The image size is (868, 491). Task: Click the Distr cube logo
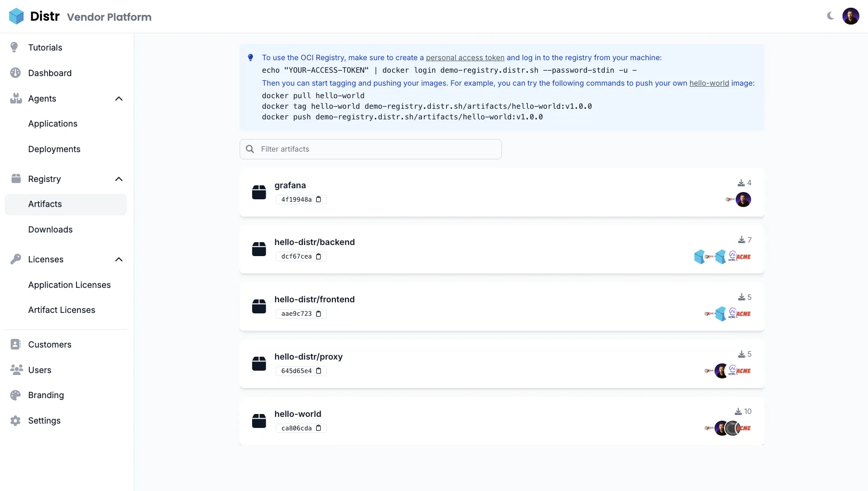(16, 16)
